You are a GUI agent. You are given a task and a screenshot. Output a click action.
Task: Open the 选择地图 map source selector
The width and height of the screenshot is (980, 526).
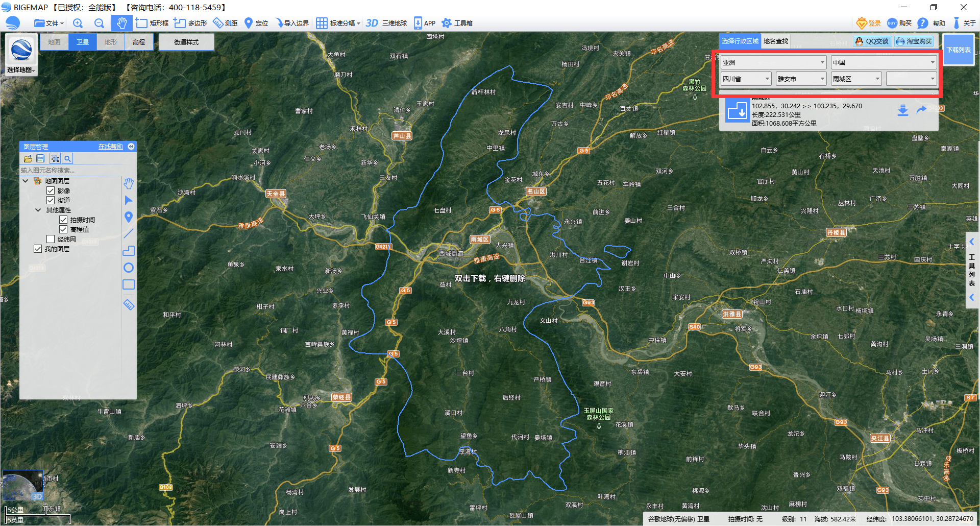[x=21, y=55]
